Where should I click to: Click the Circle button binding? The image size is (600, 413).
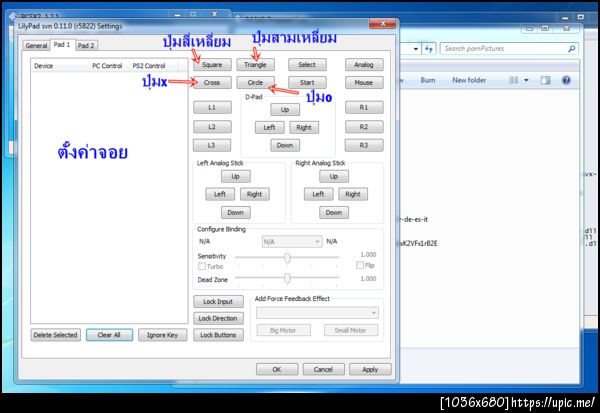[255, 83]
